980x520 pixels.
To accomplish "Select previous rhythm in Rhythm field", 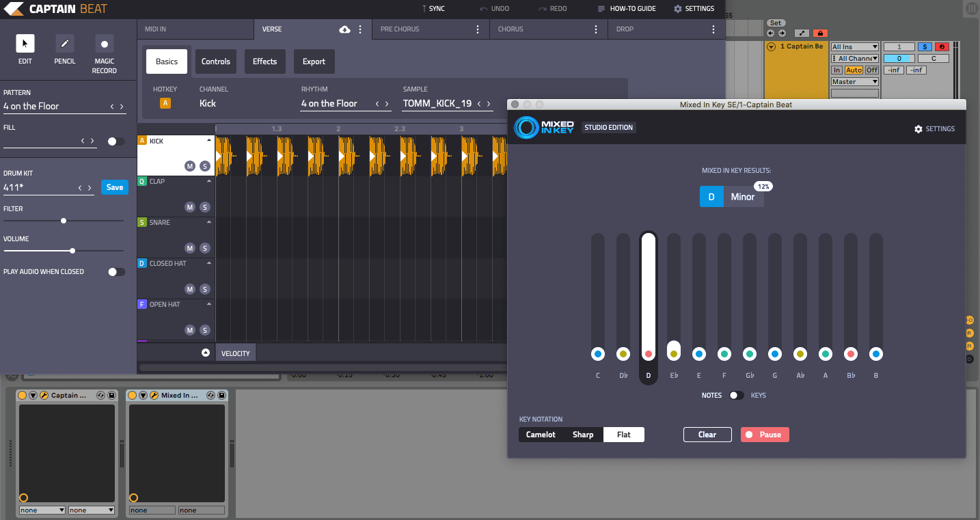I will click(x=378, y=104).
